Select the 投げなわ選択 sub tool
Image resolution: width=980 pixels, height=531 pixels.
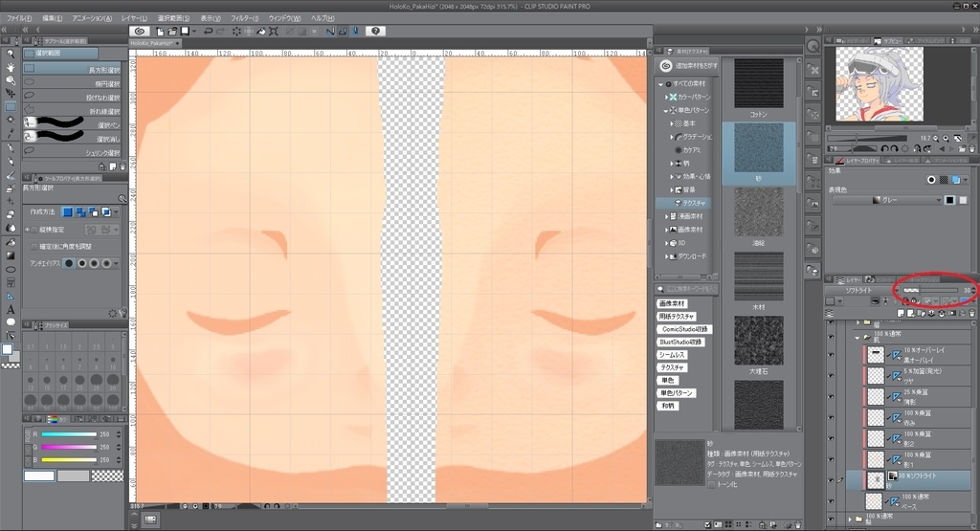[x=73, y=97]
